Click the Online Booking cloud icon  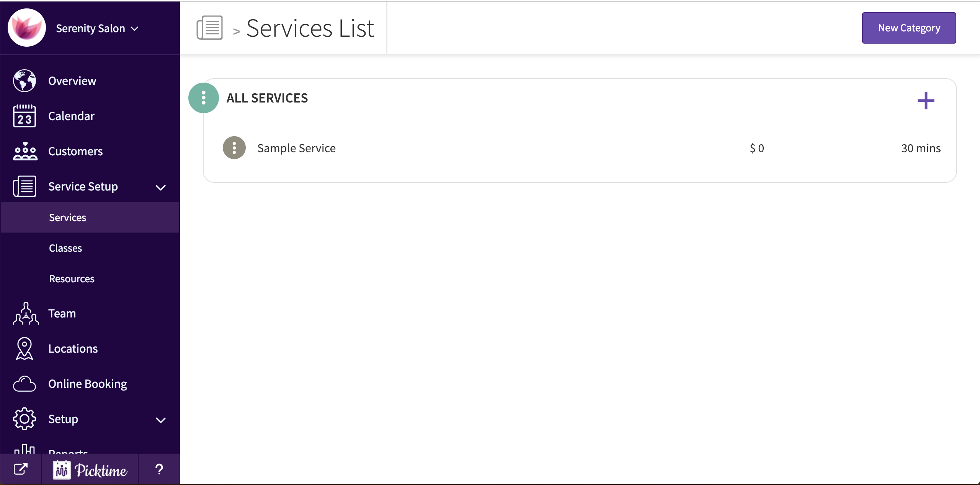pos(24,384)
